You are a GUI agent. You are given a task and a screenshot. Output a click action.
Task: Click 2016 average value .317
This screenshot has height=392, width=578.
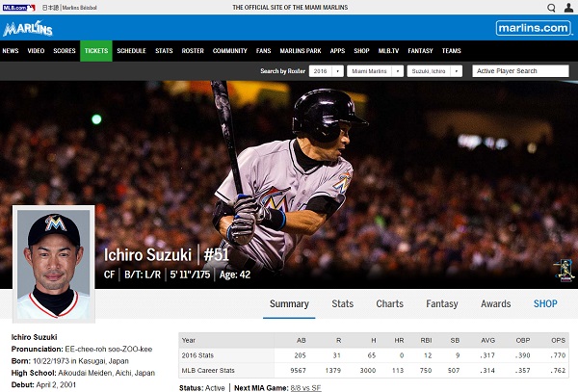tap(487, 355)
